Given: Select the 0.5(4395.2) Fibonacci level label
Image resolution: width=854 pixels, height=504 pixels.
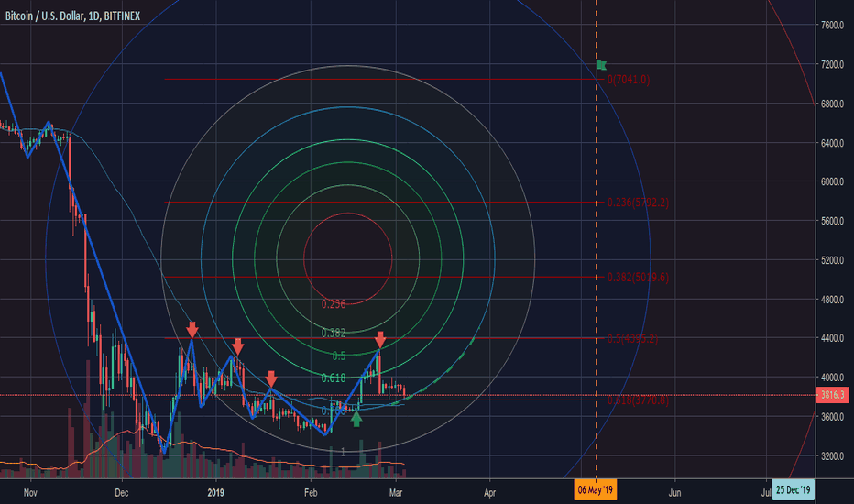Looking at the screenshot, I should tap(632, 339).
